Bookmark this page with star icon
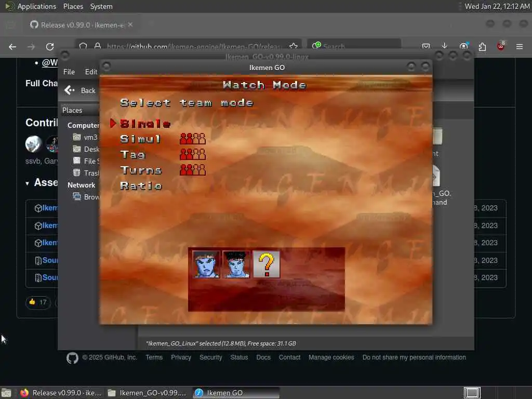The image size is (532, 399). click(294, 46)
